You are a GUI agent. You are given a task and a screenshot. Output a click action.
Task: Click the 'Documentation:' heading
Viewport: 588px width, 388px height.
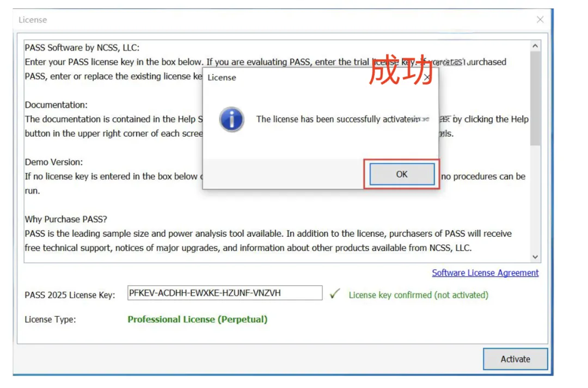56,104
